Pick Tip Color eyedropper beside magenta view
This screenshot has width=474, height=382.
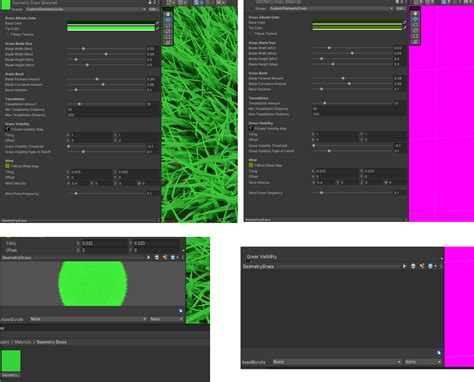click(x=404, y=28)
